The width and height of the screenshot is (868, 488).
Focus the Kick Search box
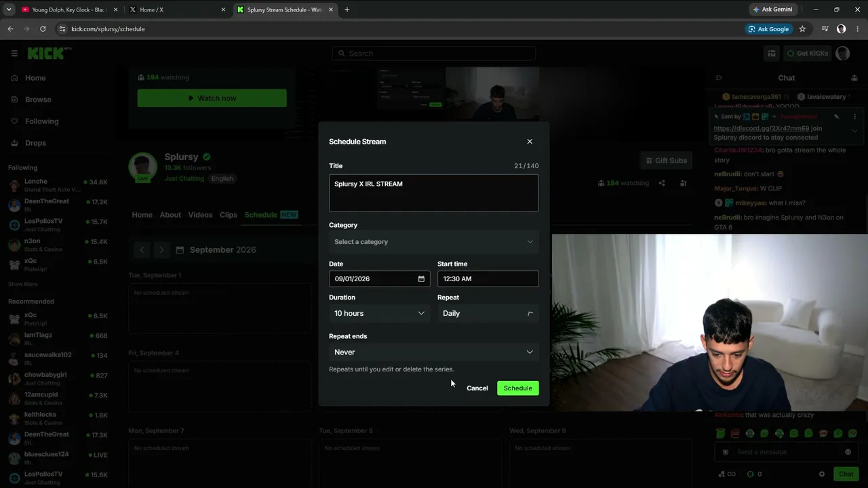[x=434, y=54]
